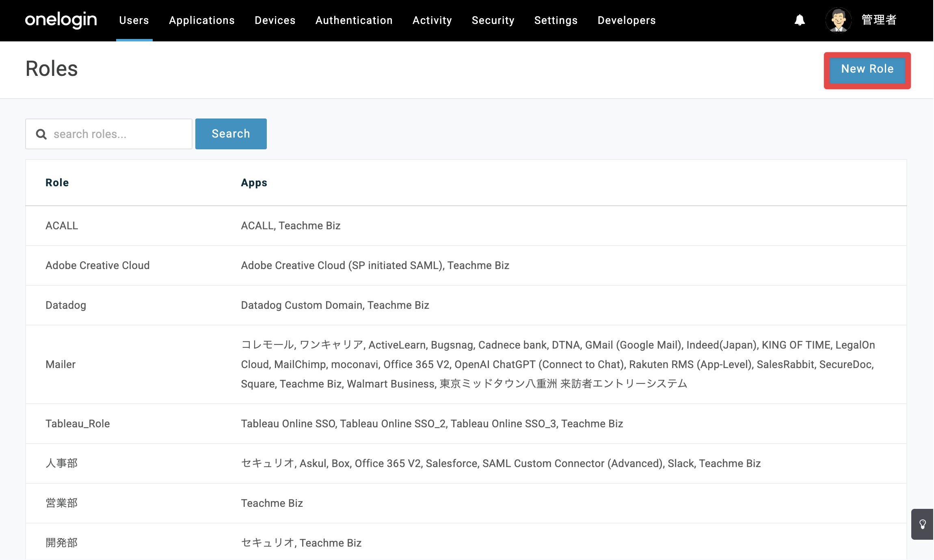Open the 管理者 account menu

879,20
